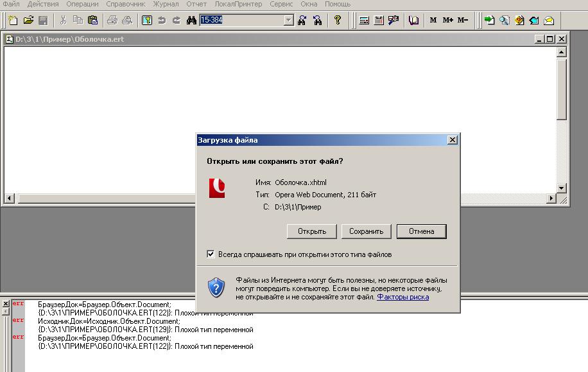Click the document's horizontal scrollbar right arrow
The width and height of the screenshot is (588, 372).
coord(551,199)
